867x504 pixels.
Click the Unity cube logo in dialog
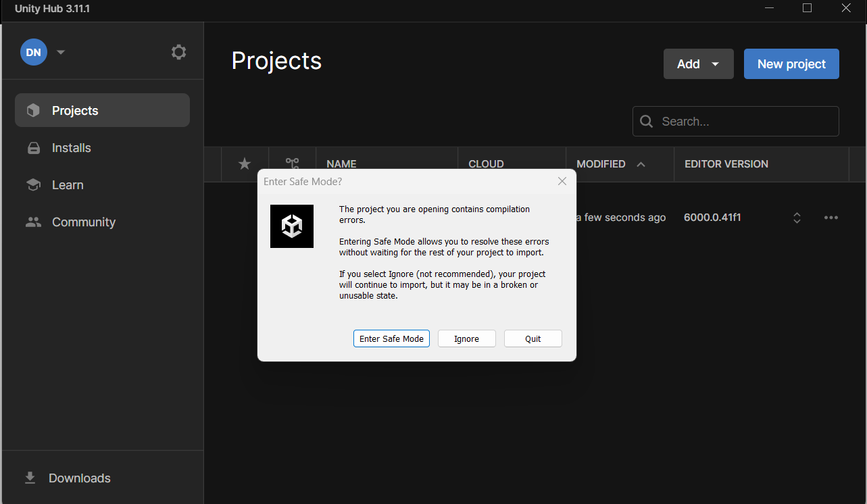pyautogui.click(x=292, y=226)
